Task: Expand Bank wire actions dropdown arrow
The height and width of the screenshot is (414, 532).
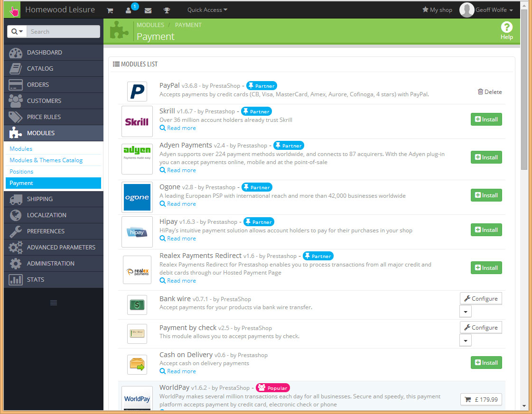Action: point(466,312)
